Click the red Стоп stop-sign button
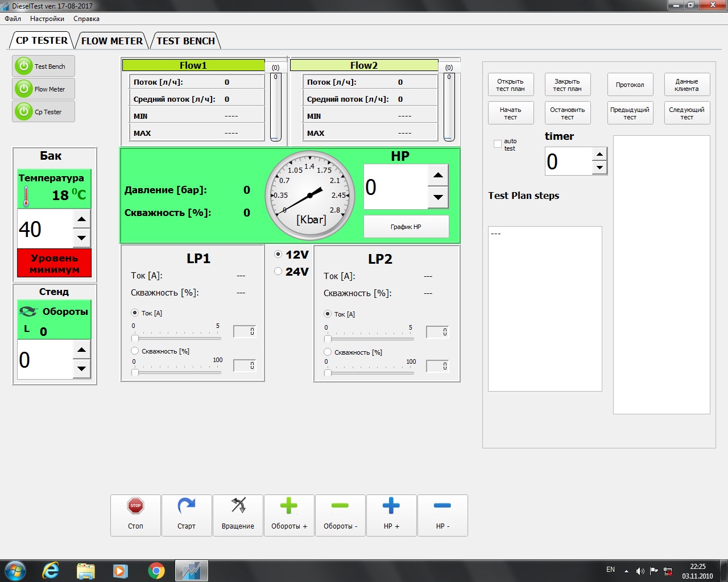The image size is (728, 582). pyautogui.click(x=135, y=515)
